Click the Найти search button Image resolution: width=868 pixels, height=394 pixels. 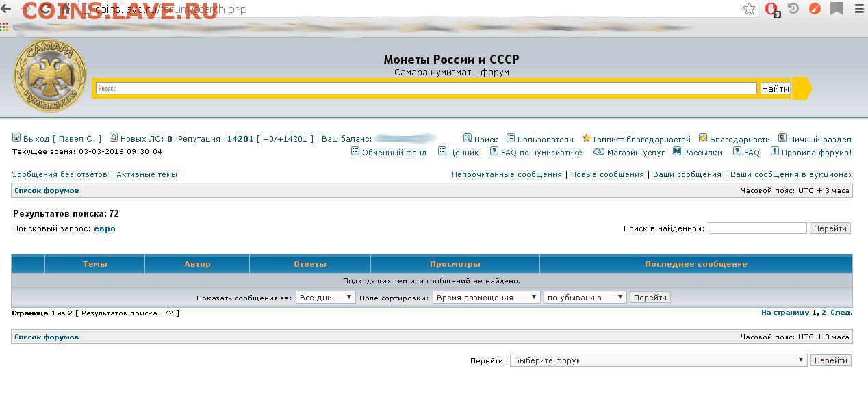pyautogui.click(x=776, y=88)
